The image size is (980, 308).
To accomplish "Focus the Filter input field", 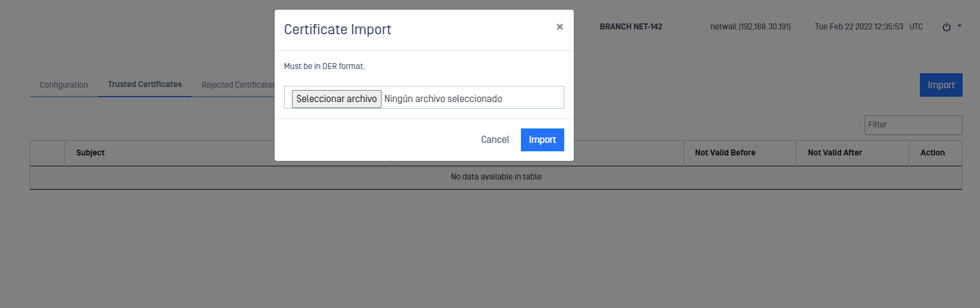I will click(913, 125).
